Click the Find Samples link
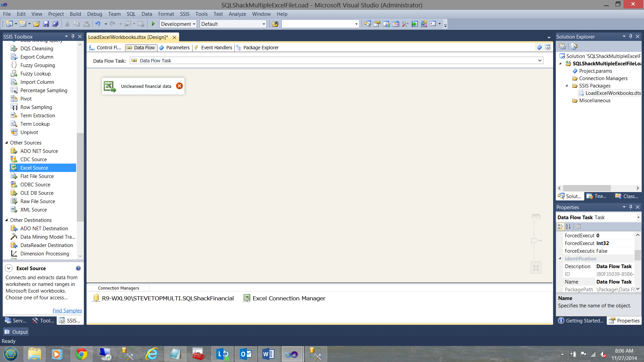 tap(67, 310)
